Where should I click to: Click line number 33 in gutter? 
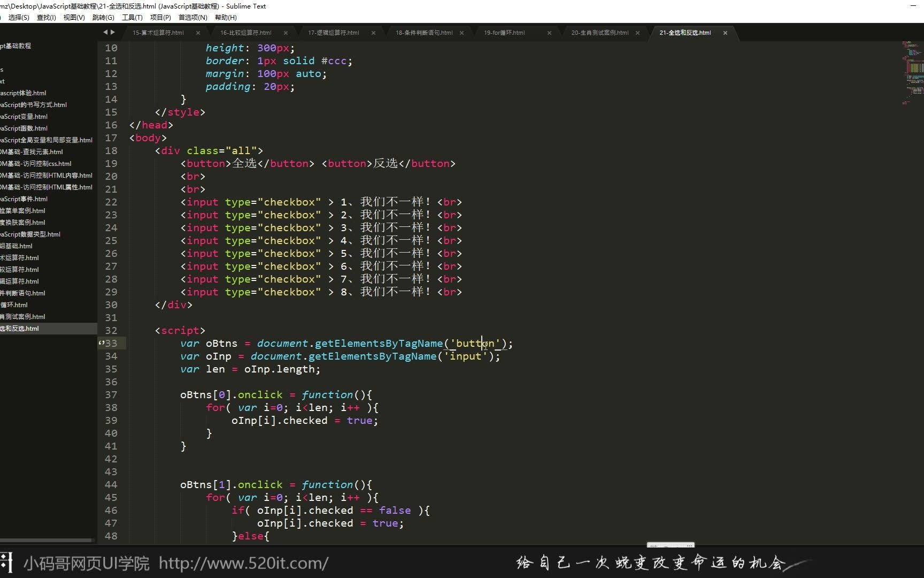(111, 343)
